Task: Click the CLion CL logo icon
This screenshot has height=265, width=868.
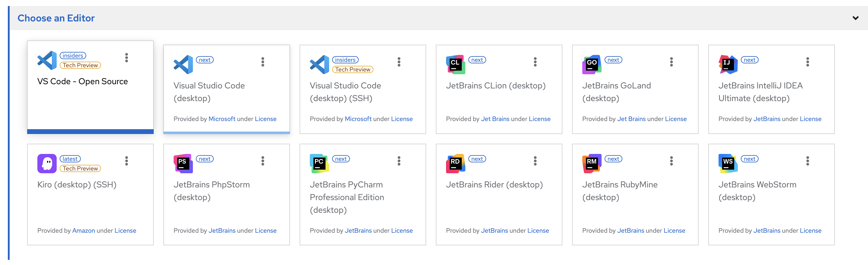Action: [x=455, y=64]
